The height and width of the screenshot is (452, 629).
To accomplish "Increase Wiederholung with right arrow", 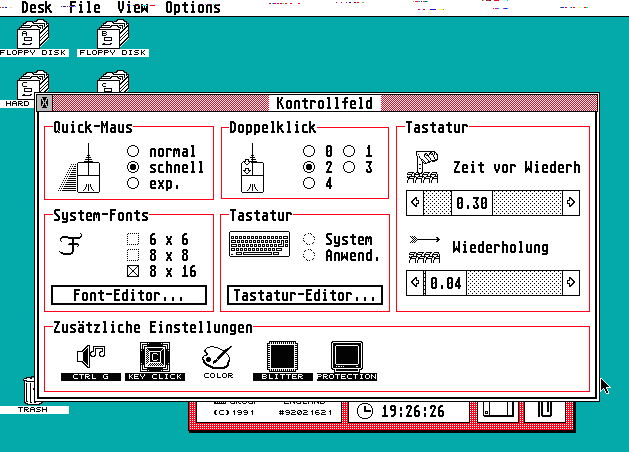I will click(x=570, y=283).
